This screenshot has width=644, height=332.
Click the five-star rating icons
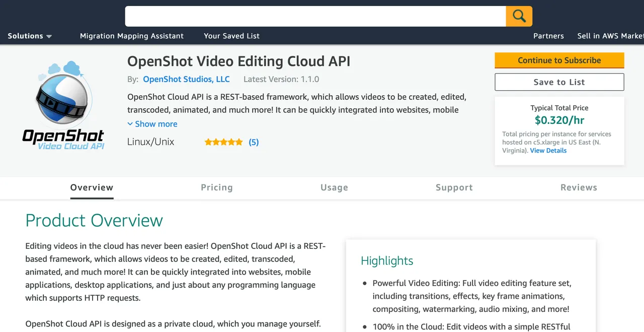pyautogui.click(x=223, y=142)
